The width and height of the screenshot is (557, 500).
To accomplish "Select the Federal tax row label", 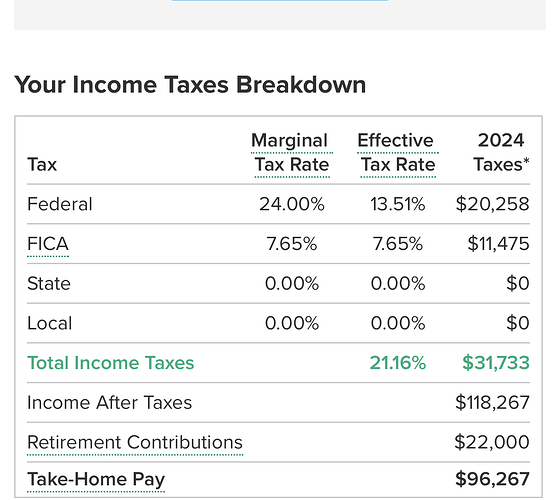I will pos(60,204).
